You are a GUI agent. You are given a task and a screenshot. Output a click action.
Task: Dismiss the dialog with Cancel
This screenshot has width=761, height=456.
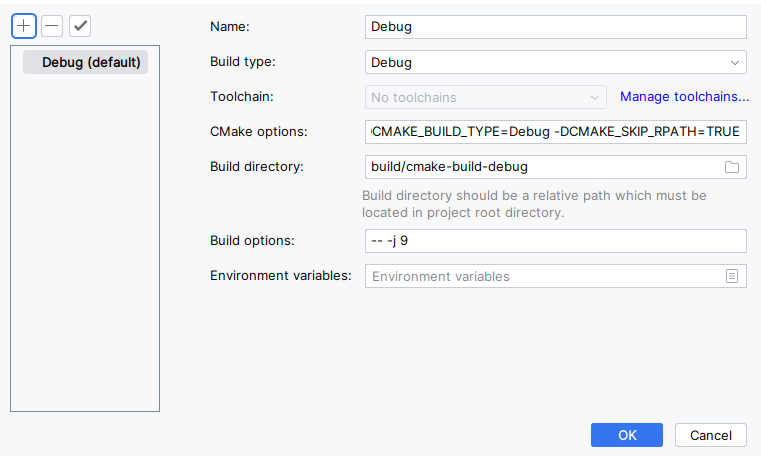[x=711, y=435]
